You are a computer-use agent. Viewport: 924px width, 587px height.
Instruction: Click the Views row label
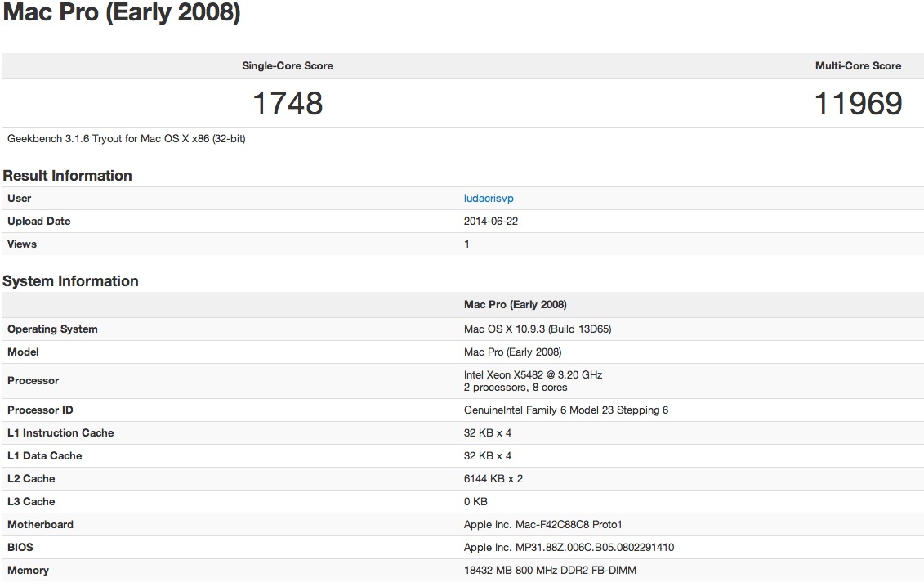(x=22, y=244)
